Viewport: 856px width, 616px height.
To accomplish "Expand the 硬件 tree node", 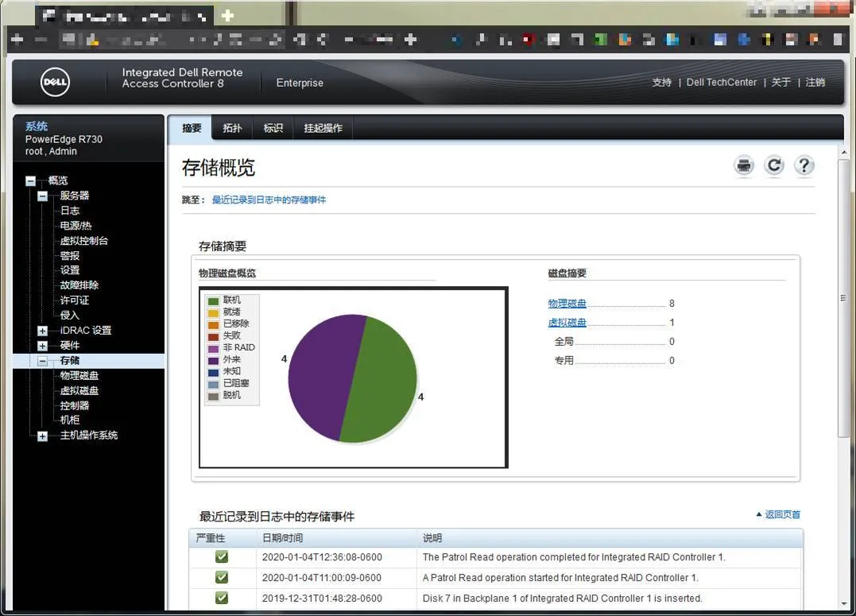I will (x=43, y=346).
